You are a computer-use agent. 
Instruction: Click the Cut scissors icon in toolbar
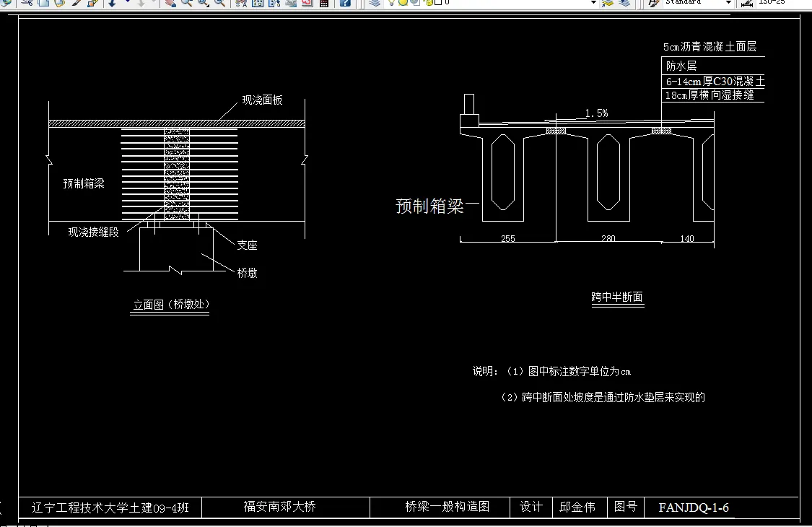tap(27, 3)
